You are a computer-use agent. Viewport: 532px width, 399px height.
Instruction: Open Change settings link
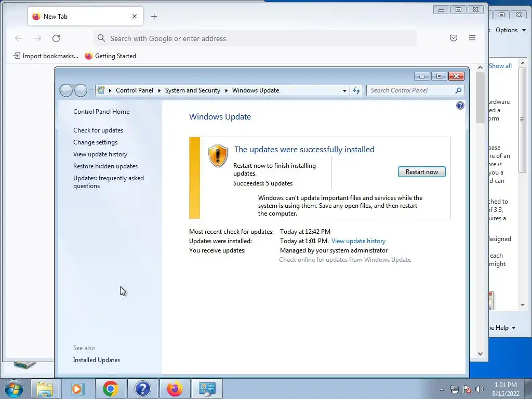coord(96,142)
